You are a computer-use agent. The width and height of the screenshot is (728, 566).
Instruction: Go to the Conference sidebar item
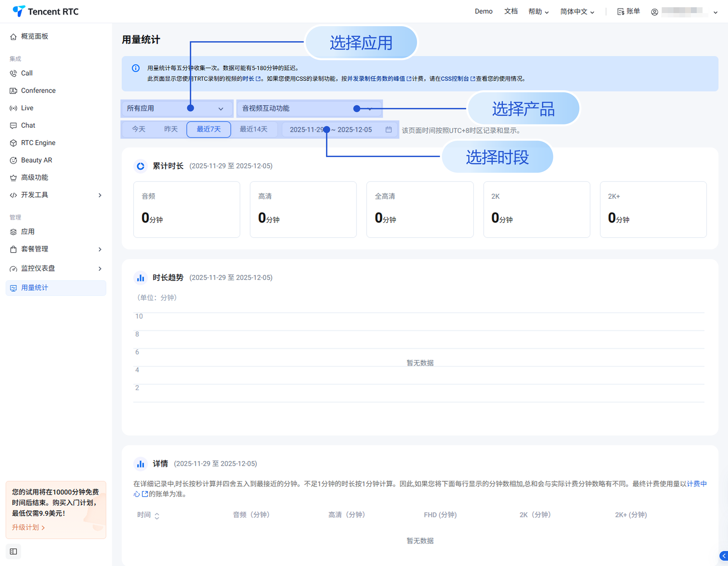coord(38,91)
